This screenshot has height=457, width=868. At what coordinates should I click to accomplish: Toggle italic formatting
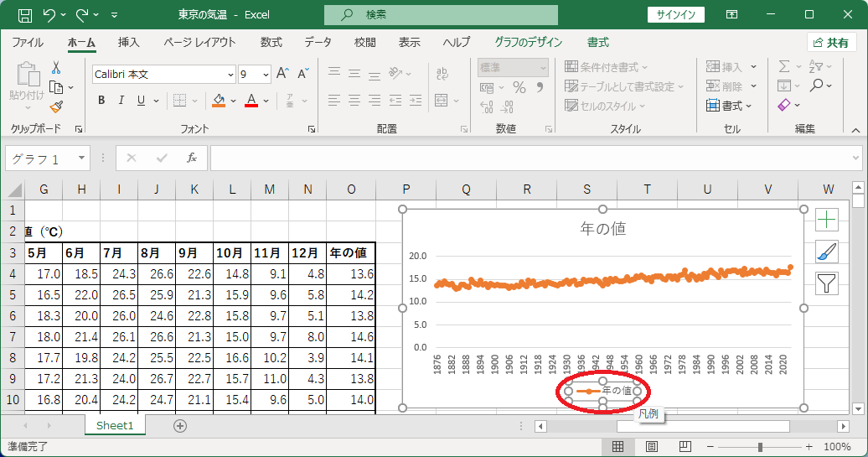121,101
